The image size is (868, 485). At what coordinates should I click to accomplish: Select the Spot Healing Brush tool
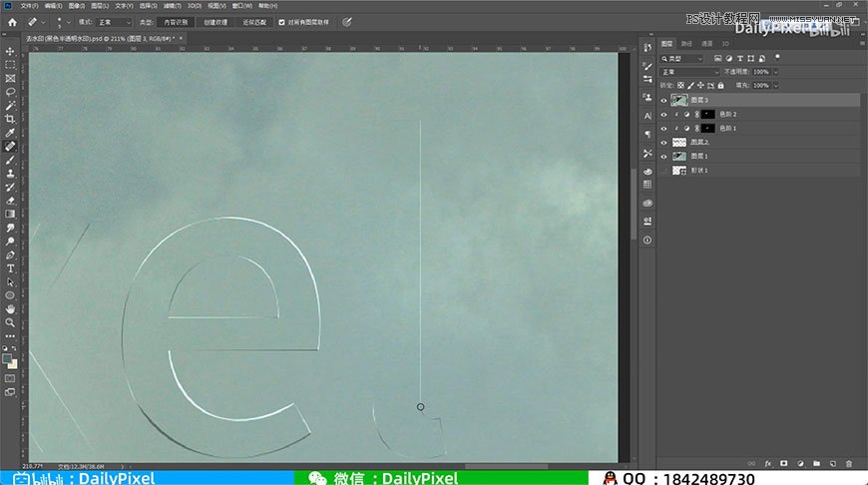point(10,146)
